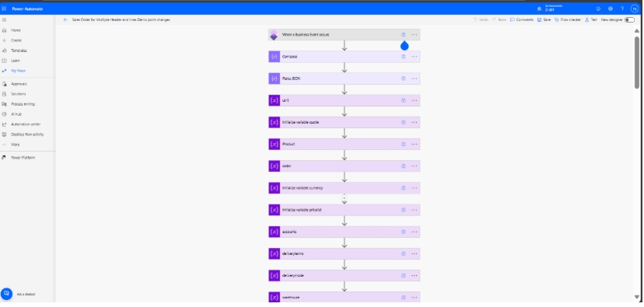Open the ellipsis menu on Initialize variable pricelist
644x307 pixels.
[414, 210]
